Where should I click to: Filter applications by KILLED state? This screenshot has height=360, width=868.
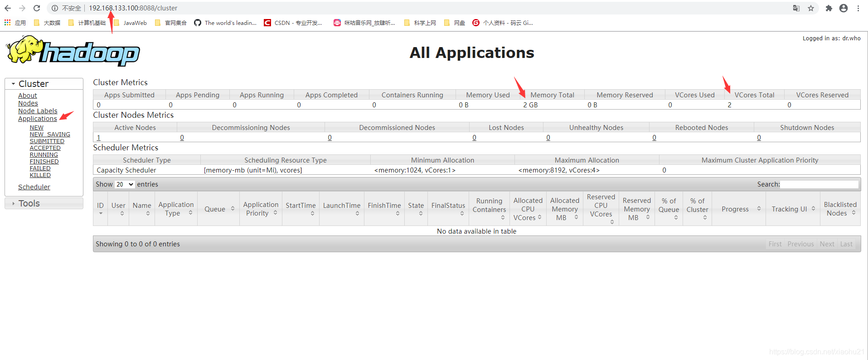click(40, 175)
